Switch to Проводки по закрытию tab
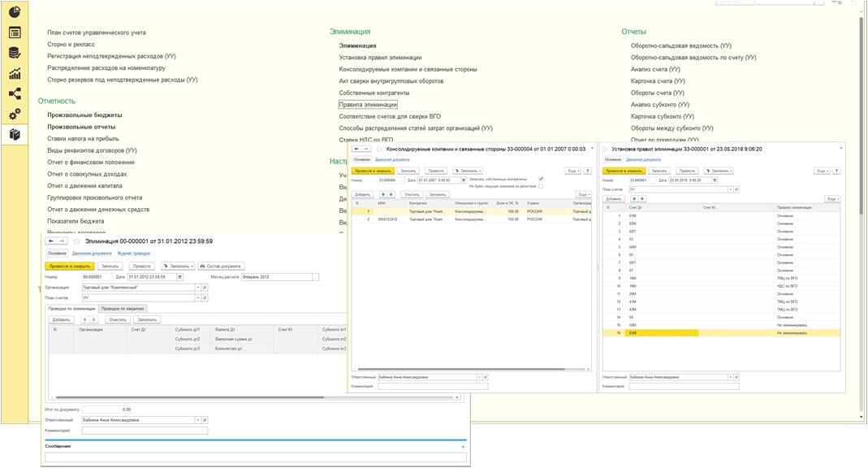Viewport: 868px width, 468px height. point(123,309)
